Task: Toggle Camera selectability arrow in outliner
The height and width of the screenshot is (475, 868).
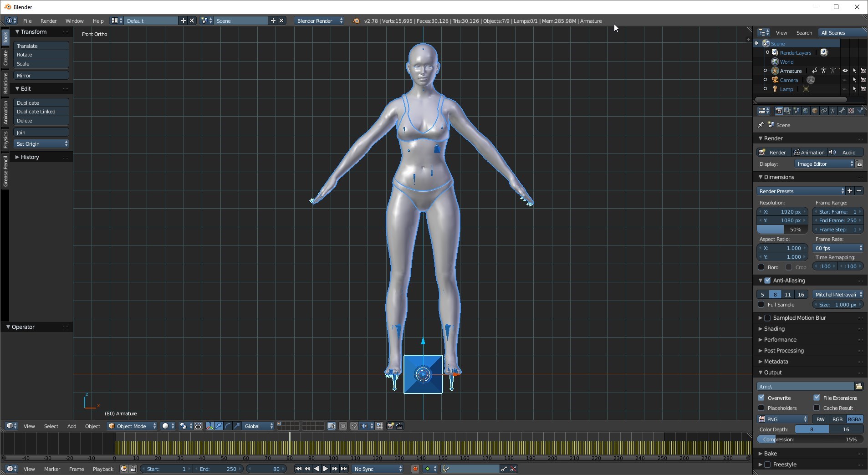Action: click(x=854, y=80)
